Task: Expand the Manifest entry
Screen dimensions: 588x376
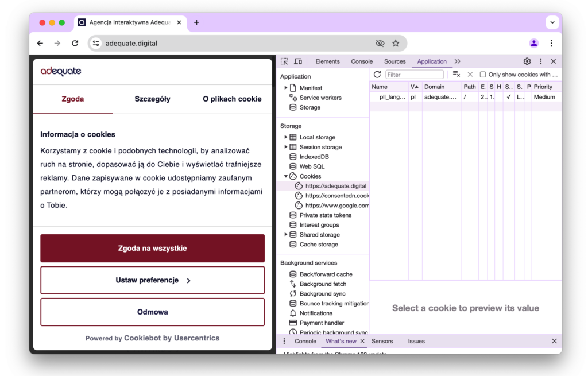Action: coord(286,88)
